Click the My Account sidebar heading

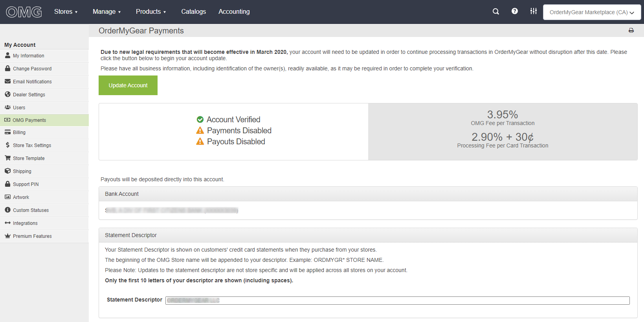[20, 45]
